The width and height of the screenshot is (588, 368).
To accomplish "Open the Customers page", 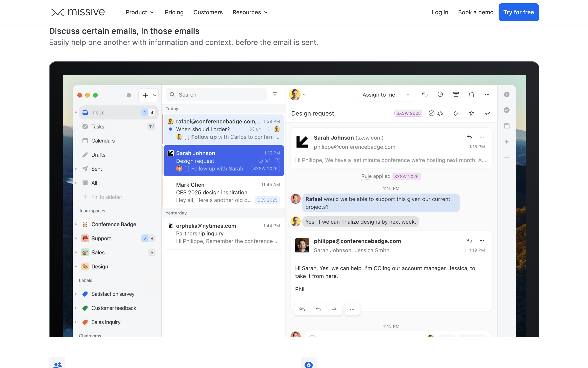I will click(x=208, y=12).
